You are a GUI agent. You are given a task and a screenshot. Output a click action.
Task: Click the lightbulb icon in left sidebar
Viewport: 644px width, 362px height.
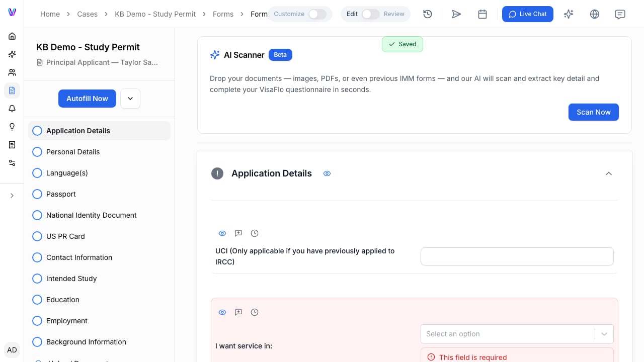(x=12, y=127)
